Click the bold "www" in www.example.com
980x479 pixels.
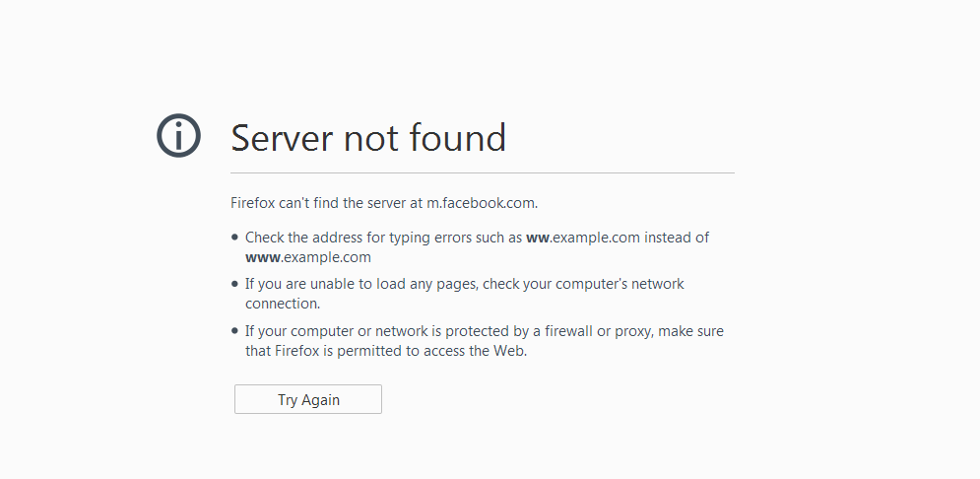pyautogui.click(x=263, y=257)
